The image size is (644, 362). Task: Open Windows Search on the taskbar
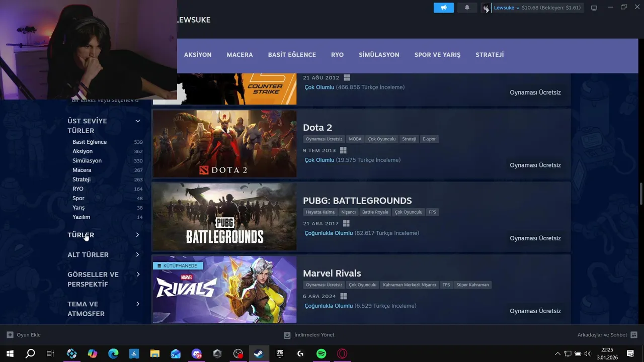pos(30,353)
